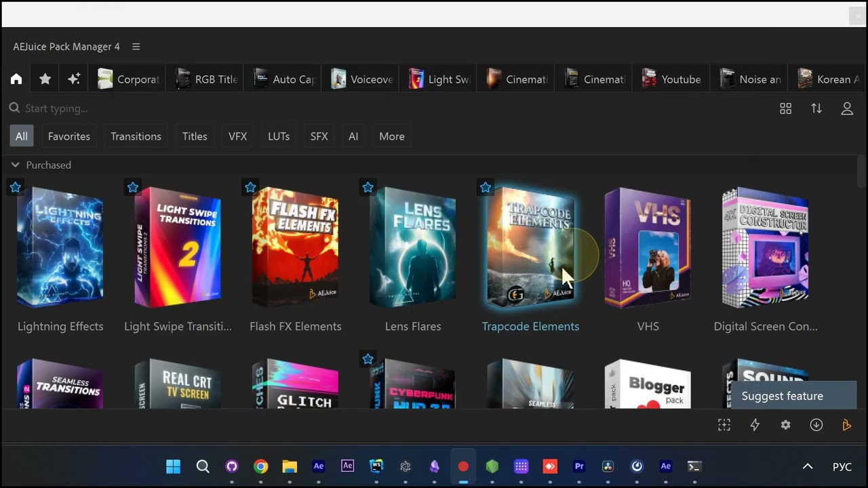Open the Light Sw pack tab

click(439, 79)
